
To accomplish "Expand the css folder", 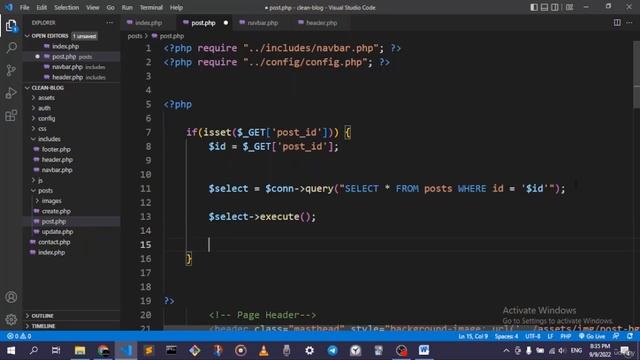I will pos(42,129).
